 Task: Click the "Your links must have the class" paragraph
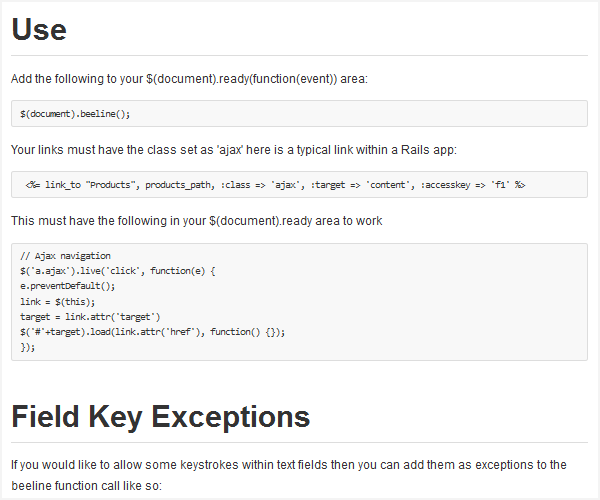[234, 150]
